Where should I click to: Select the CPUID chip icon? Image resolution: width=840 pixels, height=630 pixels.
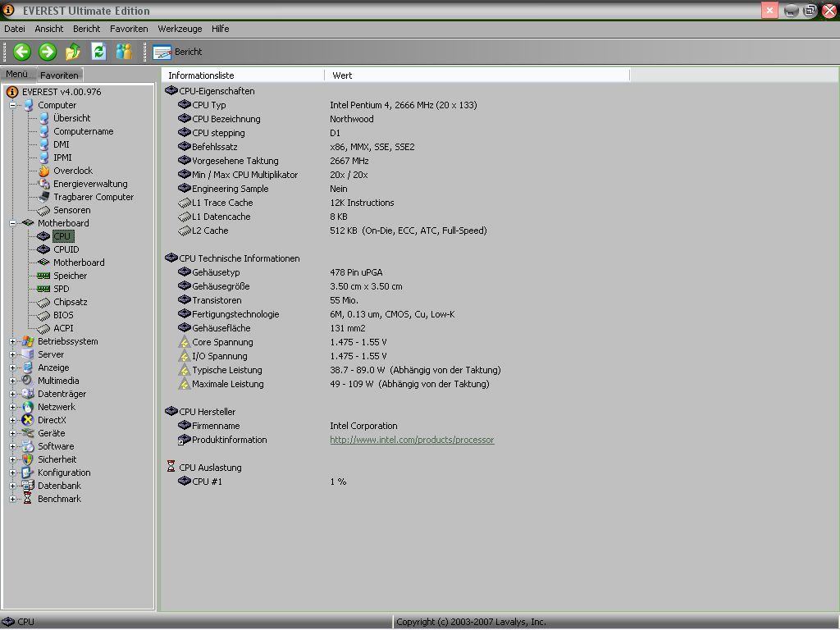click(x=43, y=249)
